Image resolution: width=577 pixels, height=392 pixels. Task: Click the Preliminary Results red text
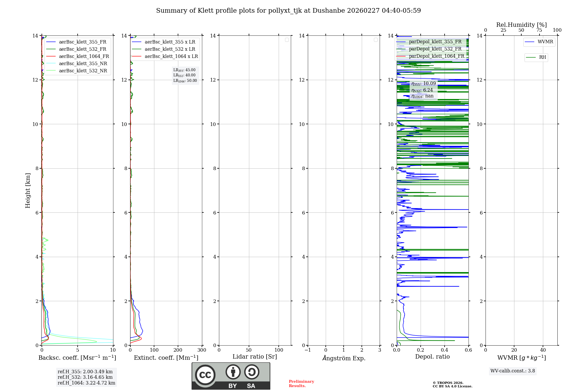(301, 383)
